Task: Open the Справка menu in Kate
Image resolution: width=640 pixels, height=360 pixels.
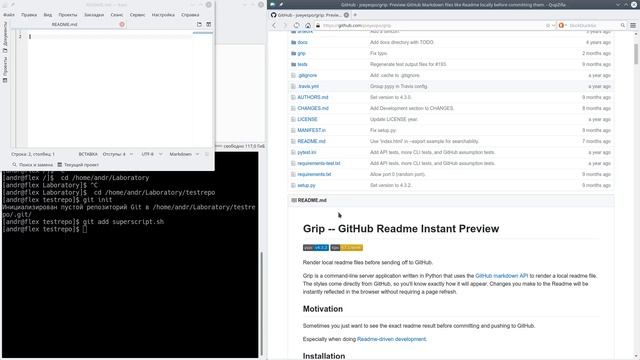Action: pyautogui.click(x=190, y=15)
